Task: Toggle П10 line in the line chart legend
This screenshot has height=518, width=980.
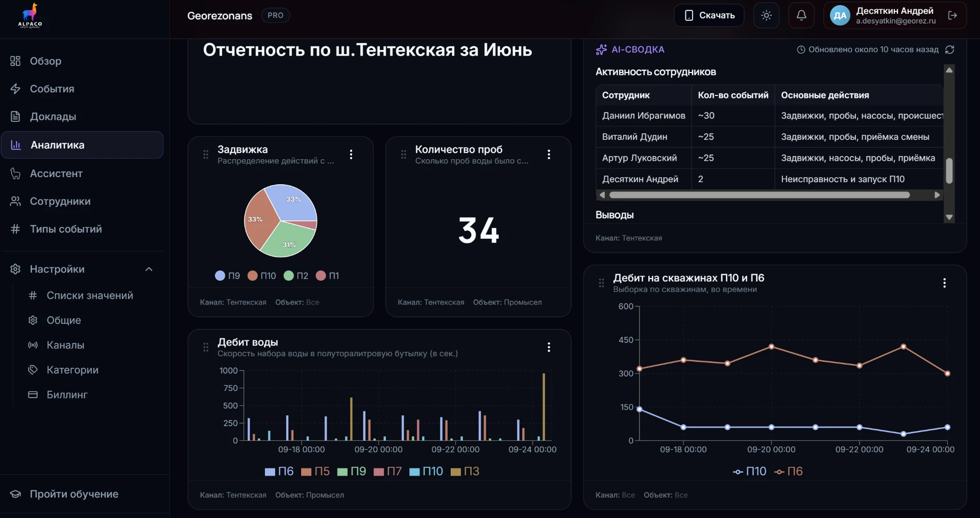Action: click(x=749, y=472)
